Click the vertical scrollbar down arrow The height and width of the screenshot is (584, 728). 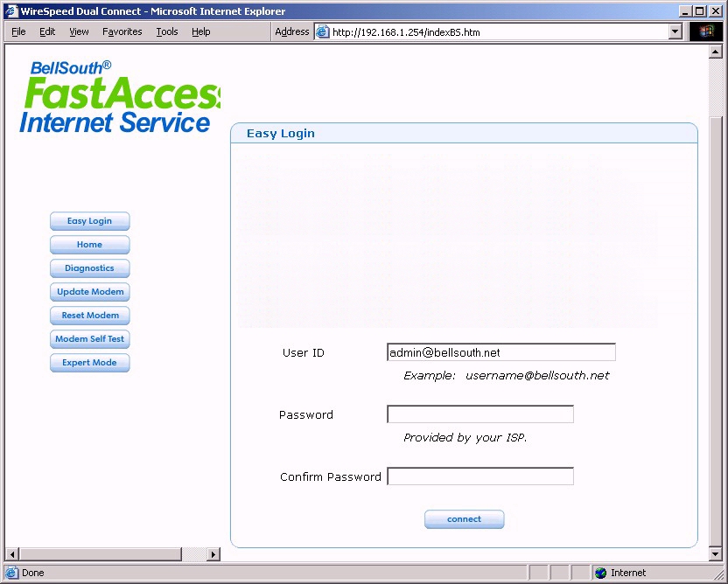[715, 553]
